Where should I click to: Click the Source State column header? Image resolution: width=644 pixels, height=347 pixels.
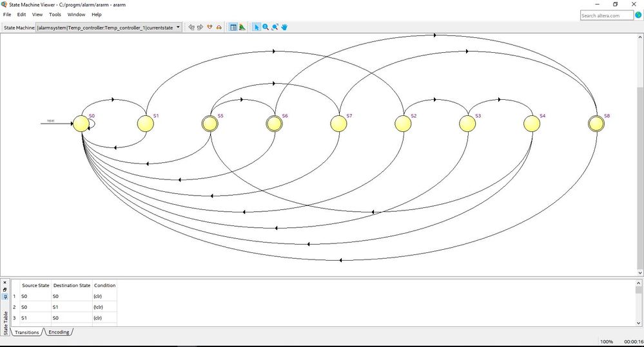pos(35,285)
